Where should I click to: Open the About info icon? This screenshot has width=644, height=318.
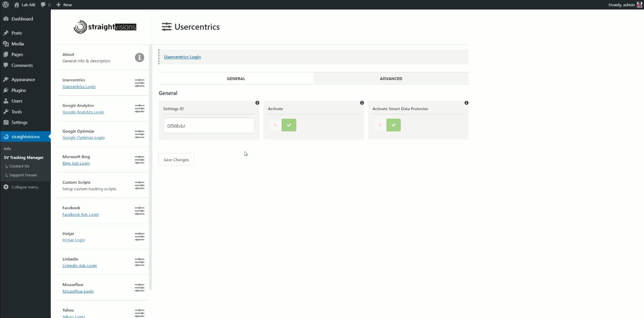tap(139, 57)
